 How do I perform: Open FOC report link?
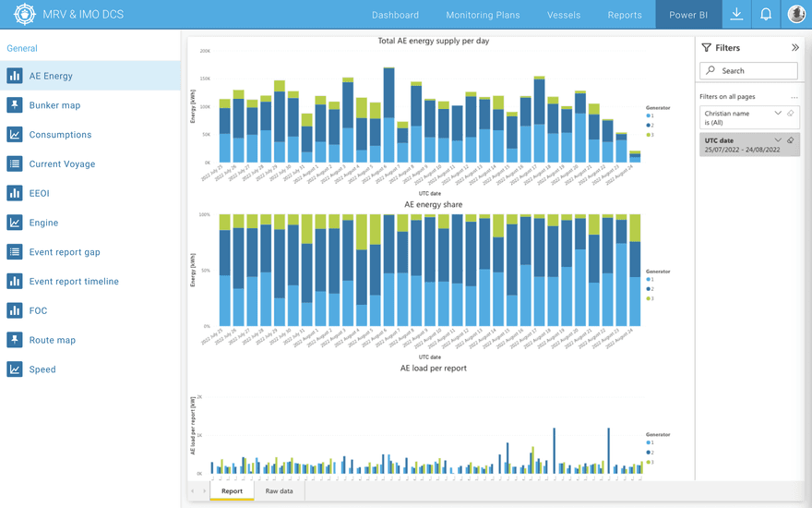point(38,310)
